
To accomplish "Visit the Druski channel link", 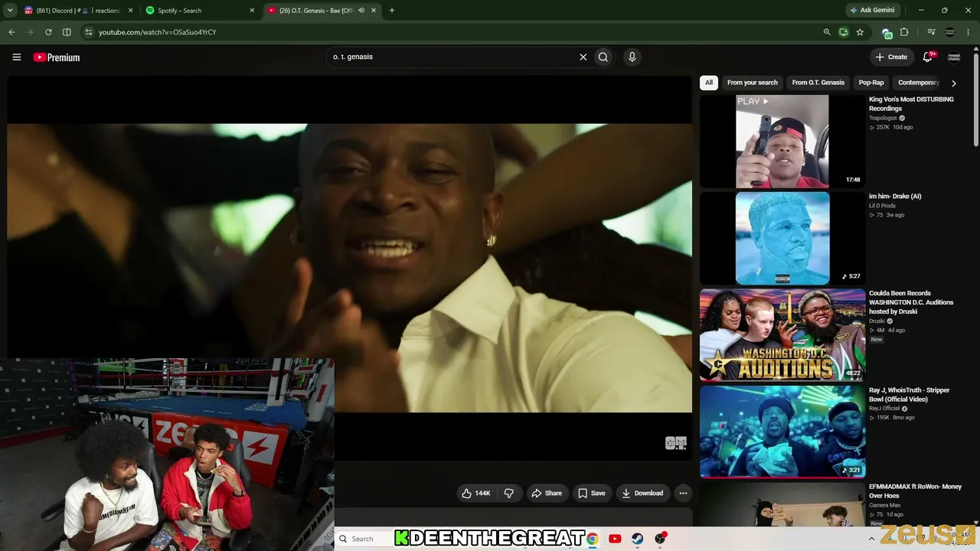I will point(877,321).
